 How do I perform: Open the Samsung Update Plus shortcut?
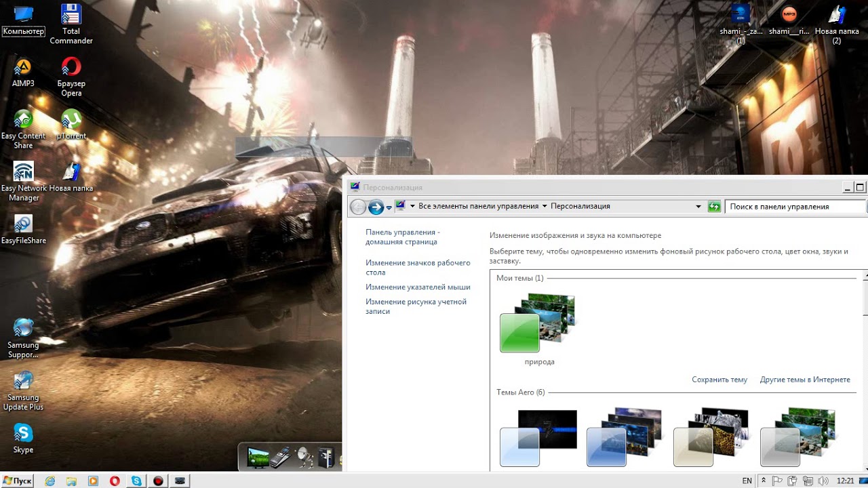click(x=23, y=390)
